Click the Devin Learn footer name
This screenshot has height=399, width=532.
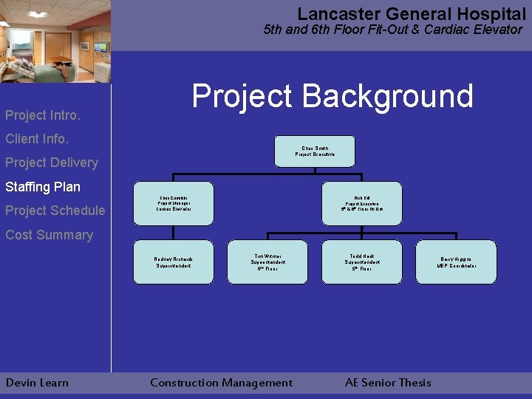point(38,383)
